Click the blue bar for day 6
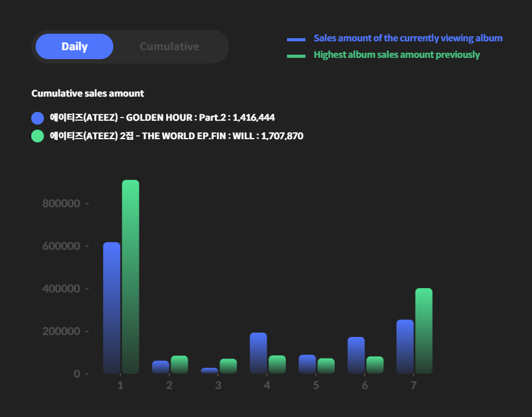Viewport: 532px width, 417px height. click(356, 355)
